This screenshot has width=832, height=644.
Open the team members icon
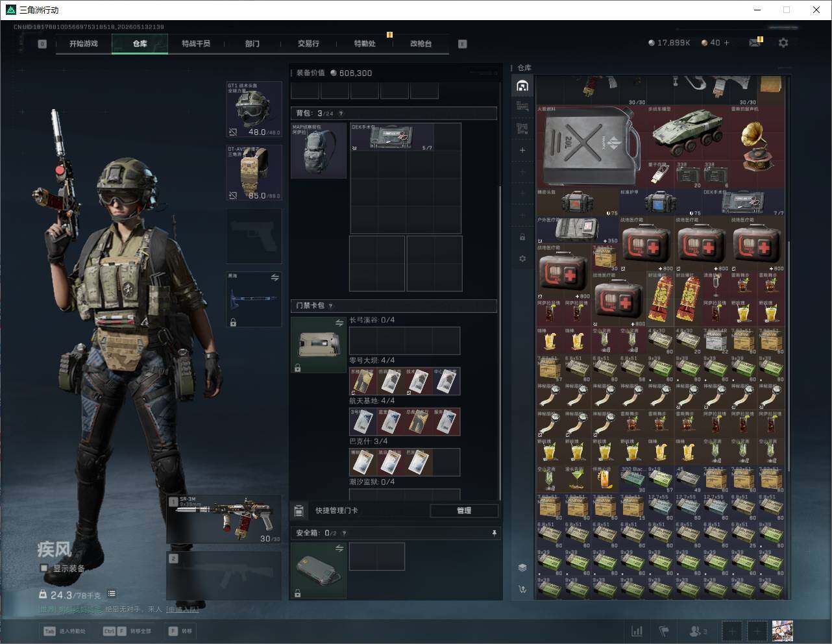pyautogui.click(x=698, y=631)
